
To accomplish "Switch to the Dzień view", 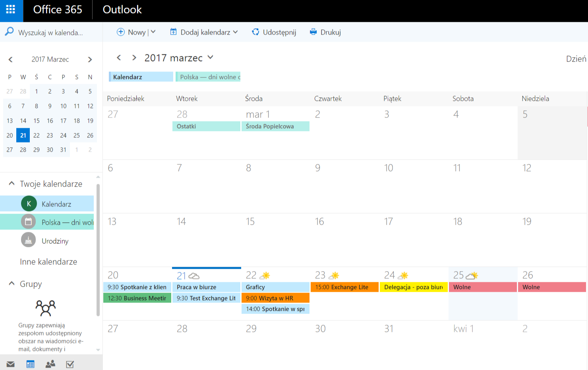I will click(576, 59).
